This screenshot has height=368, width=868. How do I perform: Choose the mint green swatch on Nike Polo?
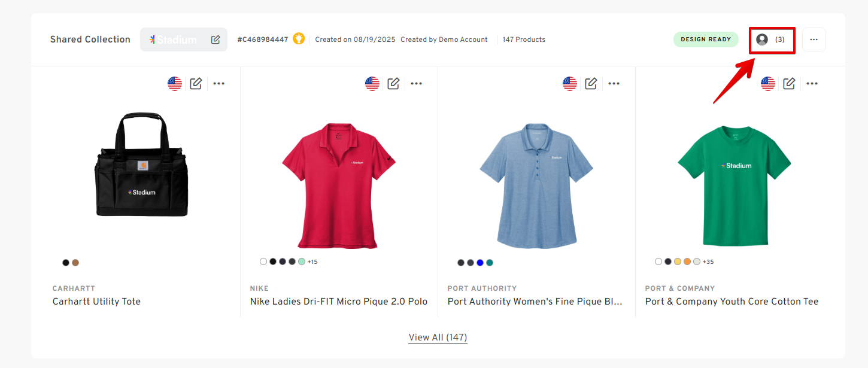302,261
